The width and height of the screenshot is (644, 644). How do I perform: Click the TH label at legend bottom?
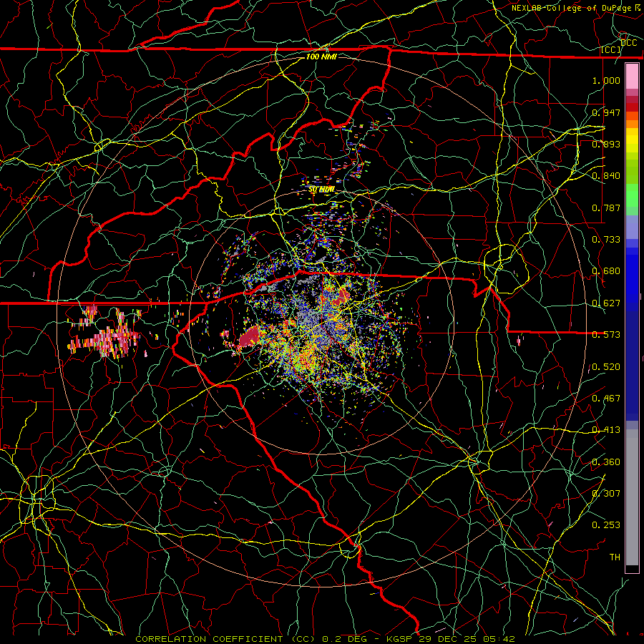click(x=615, y=557)
